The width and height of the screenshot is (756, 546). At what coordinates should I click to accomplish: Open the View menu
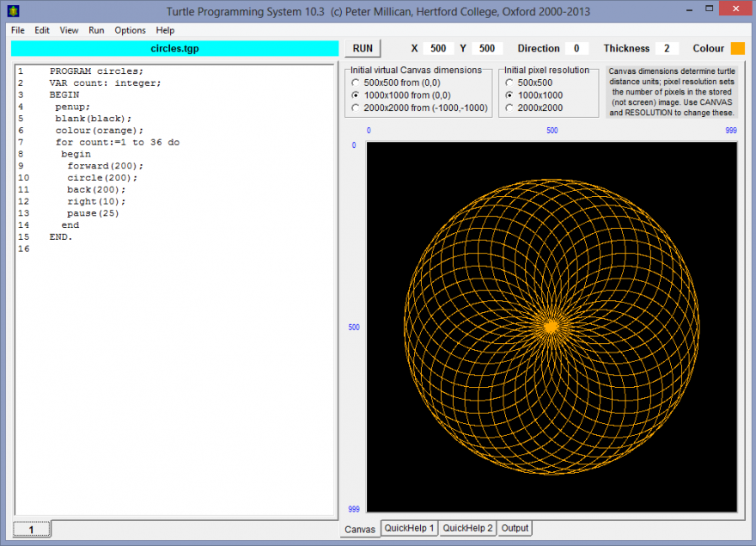pyautogui.click(x=69, y=30)
